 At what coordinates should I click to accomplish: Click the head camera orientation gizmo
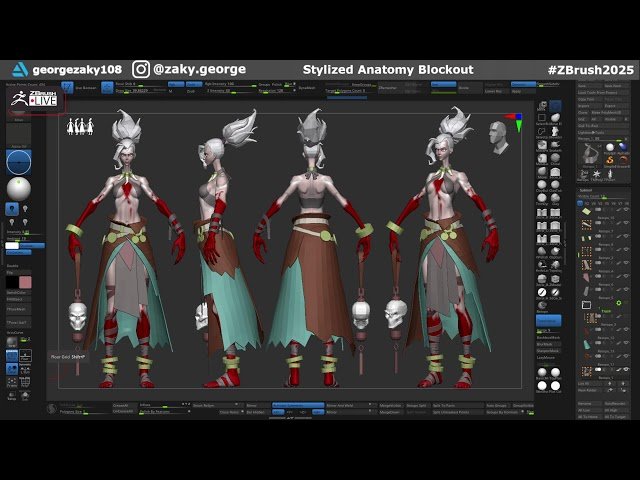pyautogui.click(x=498, y=137)
